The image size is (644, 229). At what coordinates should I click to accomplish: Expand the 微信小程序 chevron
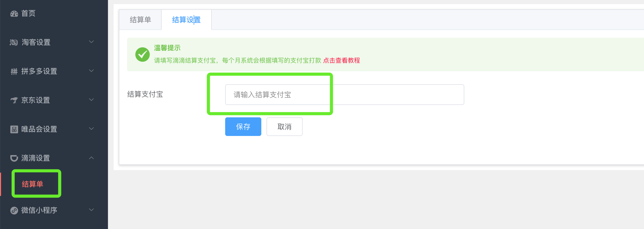pyautogui.click(x=91, y=210)
